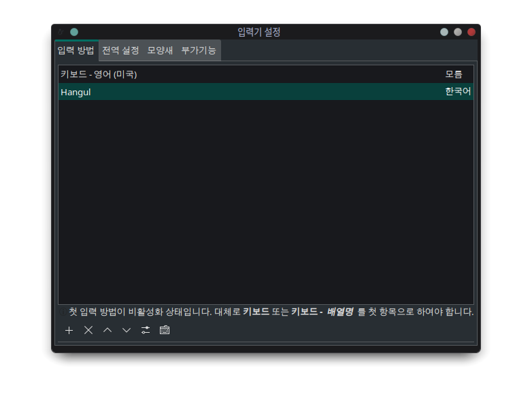
Task: Open the 전역 설정 tab
Action: click(120, 50)
